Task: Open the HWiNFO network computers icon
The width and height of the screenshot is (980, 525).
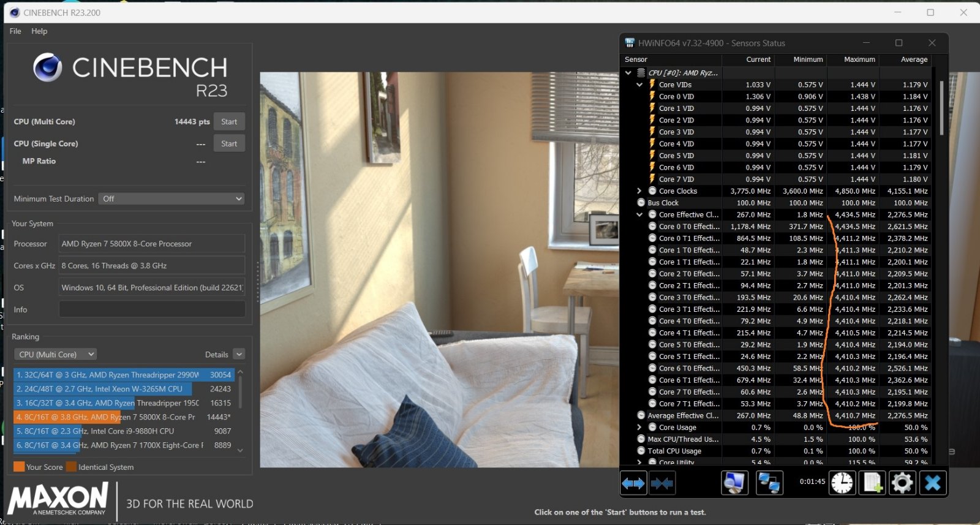Action: click(x=769, y=483)
